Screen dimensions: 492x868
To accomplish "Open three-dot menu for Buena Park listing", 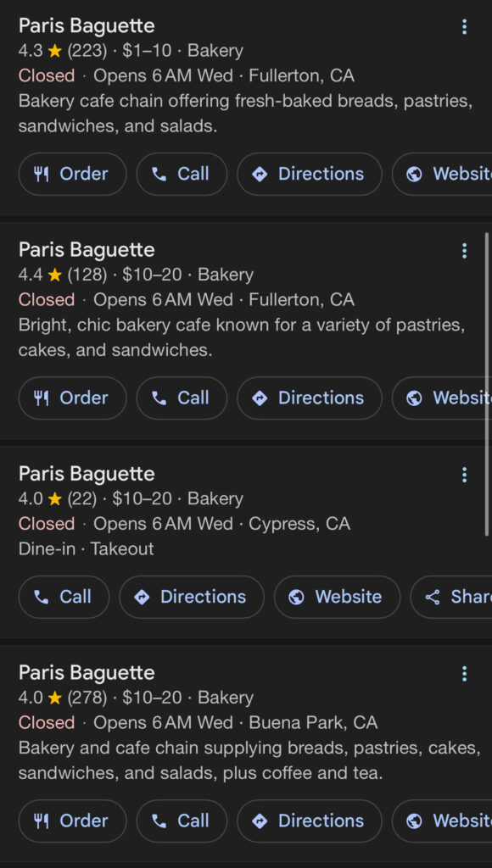I will click(464, 674).
